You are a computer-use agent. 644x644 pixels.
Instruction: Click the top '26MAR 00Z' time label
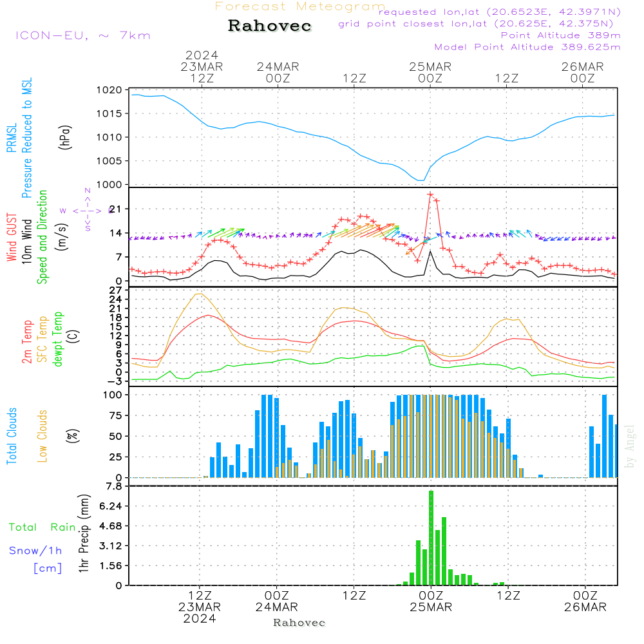click(582, 72)
